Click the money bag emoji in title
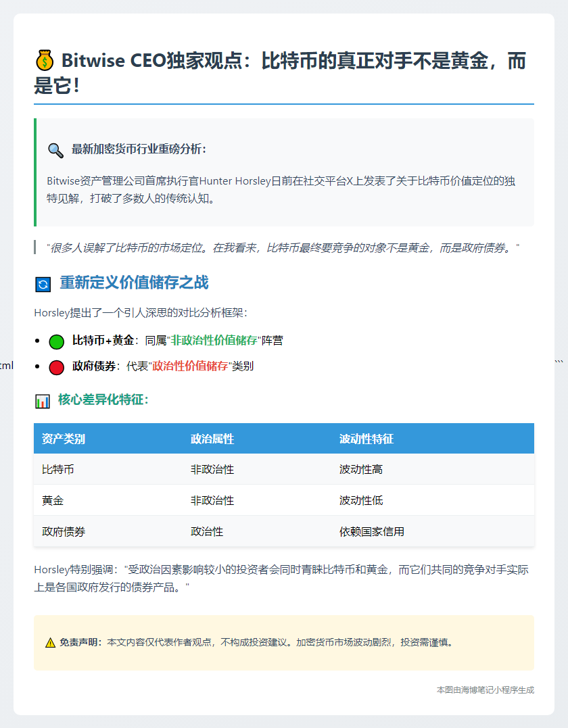568x728 pixels. (45, 61)
